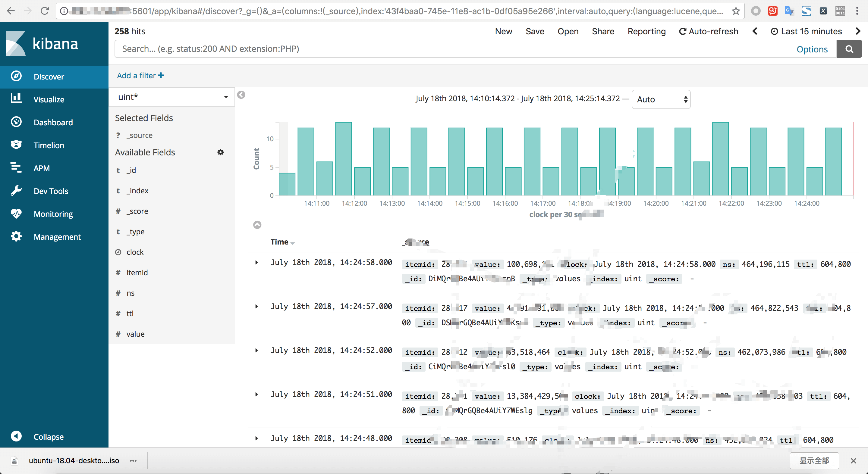Click the Kibana logo
868x474 pixels.
(x=42, y=43)
